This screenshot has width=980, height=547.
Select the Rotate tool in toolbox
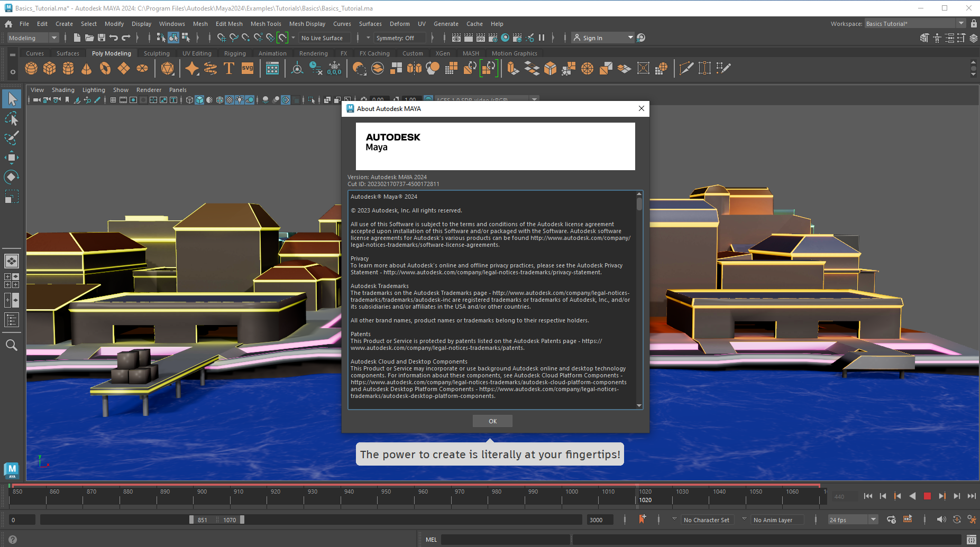(12, 177)
